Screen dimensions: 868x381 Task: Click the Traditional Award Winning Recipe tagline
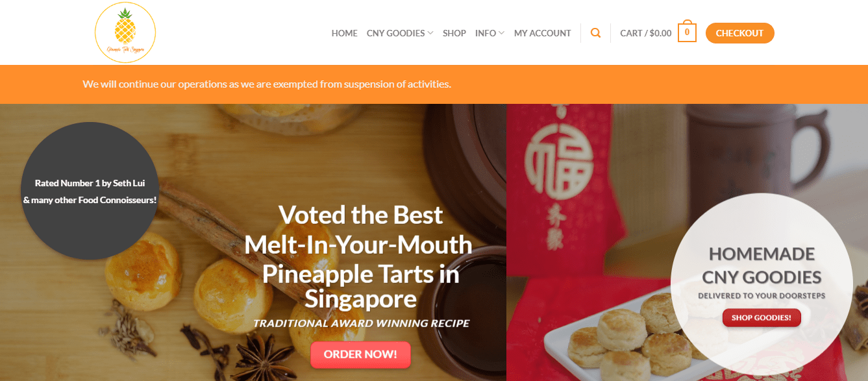click(361, 323)
